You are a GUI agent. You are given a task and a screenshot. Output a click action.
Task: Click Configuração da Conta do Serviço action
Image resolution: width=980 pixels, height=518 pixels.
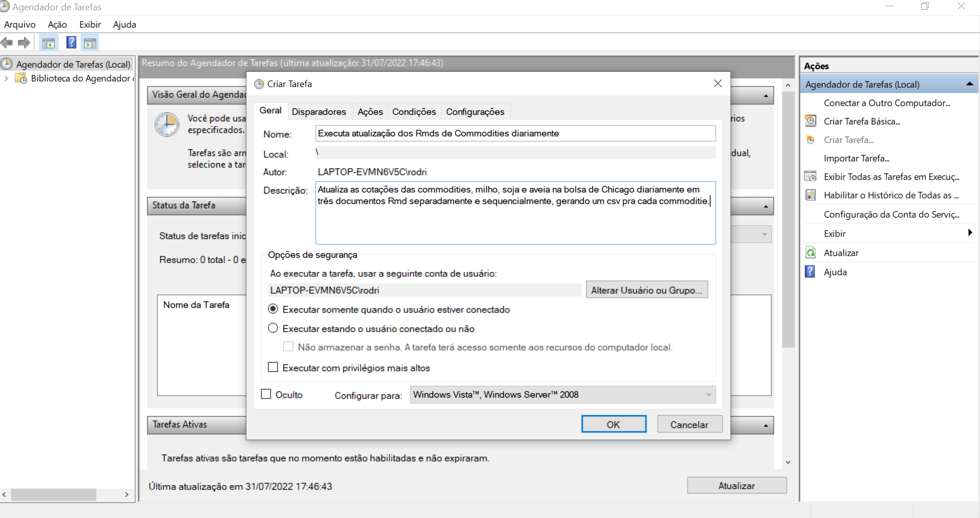tap(891, 215)
